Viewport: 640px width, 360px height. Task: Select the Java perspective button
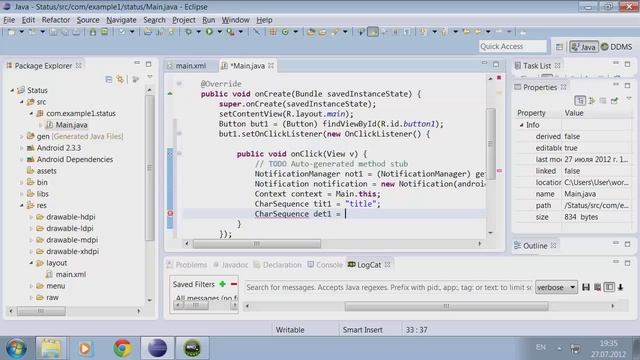(584, 47)
